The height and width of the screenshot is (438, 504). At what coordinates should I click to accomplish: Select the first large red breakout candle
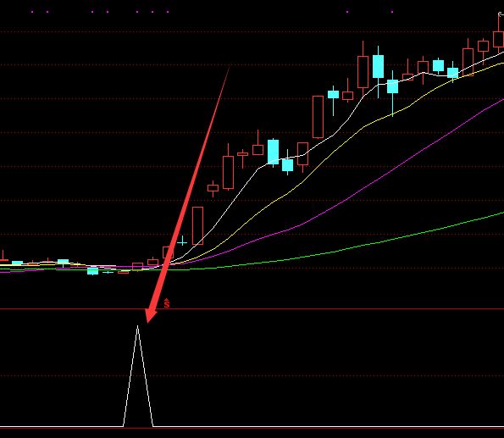(x=197, y=225)
